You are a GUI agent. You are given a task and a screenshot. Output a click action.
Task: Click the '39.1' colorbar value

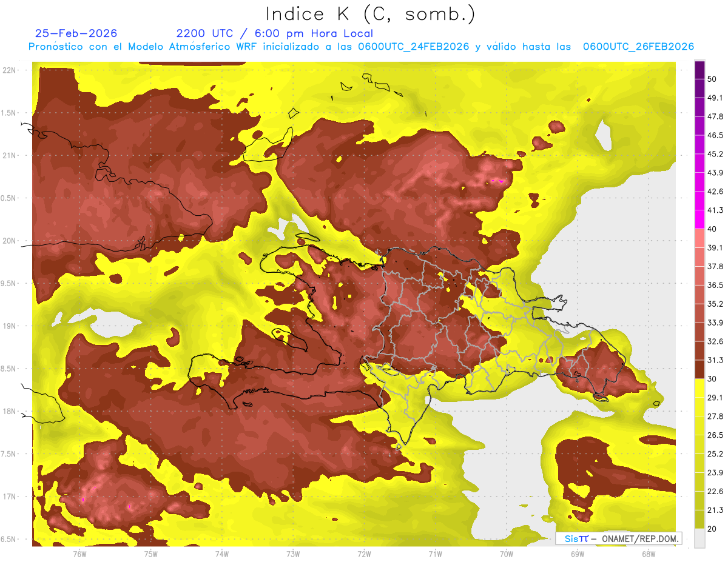point(715,247)
